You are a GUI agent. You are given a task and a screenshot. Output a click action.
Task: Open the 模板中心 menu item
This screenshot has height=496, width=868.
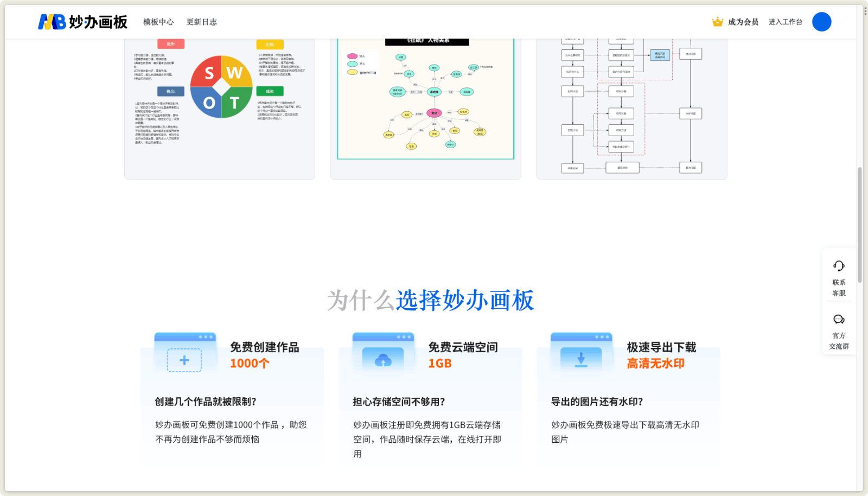[158, 22]
